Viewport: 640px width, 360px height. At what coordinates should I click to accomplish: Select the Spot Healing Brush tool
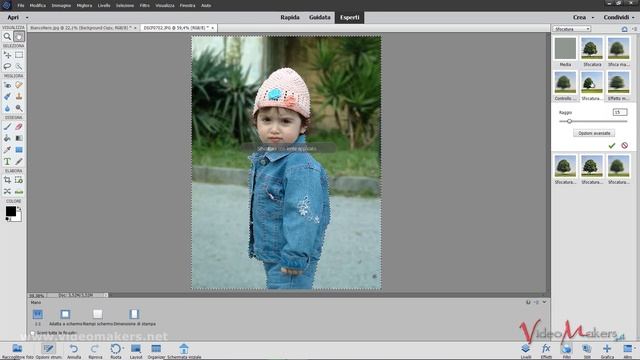click(x=19, y=85)
